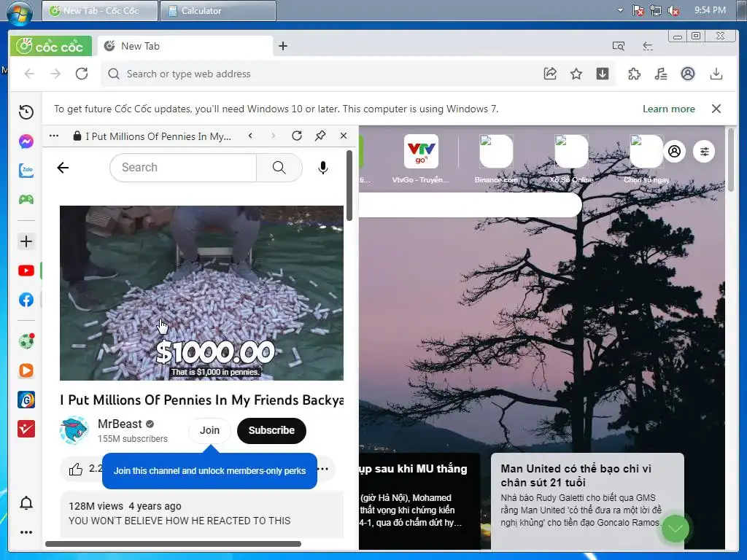Open the red checkmark sidebar icon
The height and width of the screenshot is (560, 747).
(x=26, y=429)
